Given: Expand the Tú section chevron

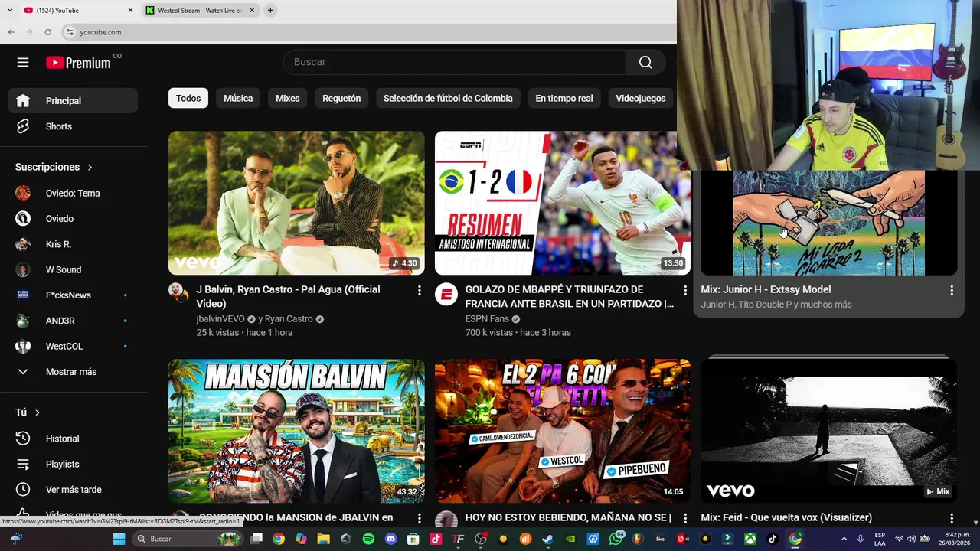Looking at the screenshot, I should [x=37, y=412].
